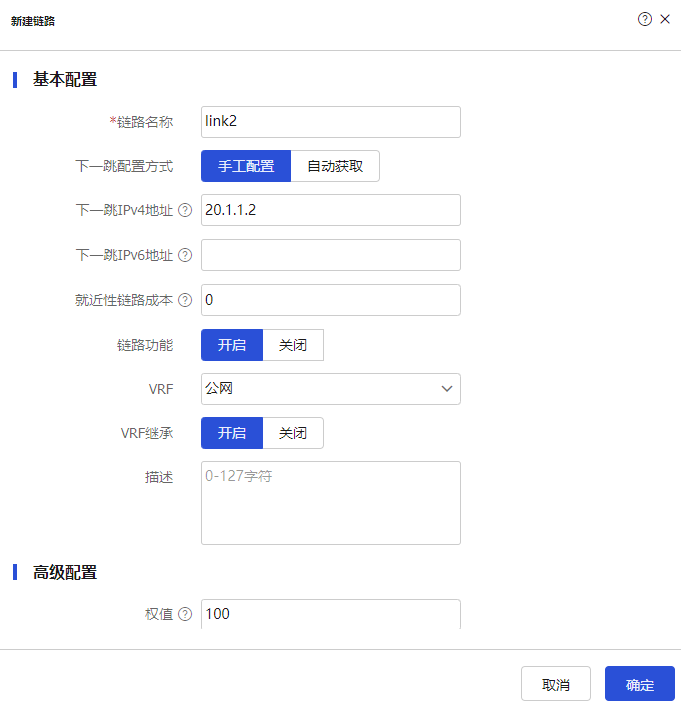The width and height of the screenshot is (681, 711).
Task: Select 自动获取 for next-hop mode
Action: click(335, 166)
